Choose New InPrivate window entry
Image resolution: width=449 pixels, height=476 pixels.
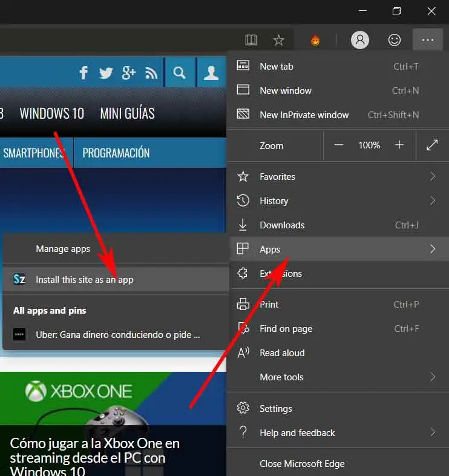point(338,114)
